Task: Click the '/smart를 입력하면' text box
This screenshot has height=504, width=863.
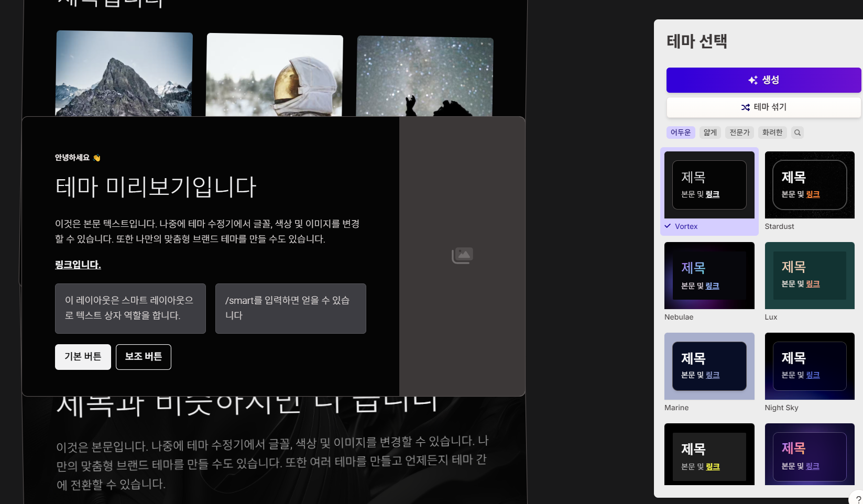Action: (x=291, y=309)
